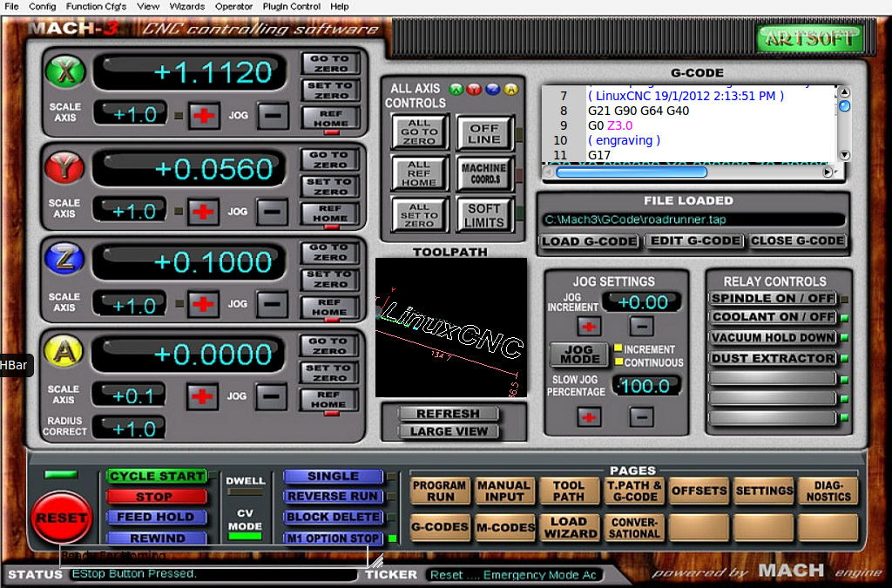This screenshot has height=588, width=892.
Task: Open the Diagnostics page
Action: [x=828, y=490]
